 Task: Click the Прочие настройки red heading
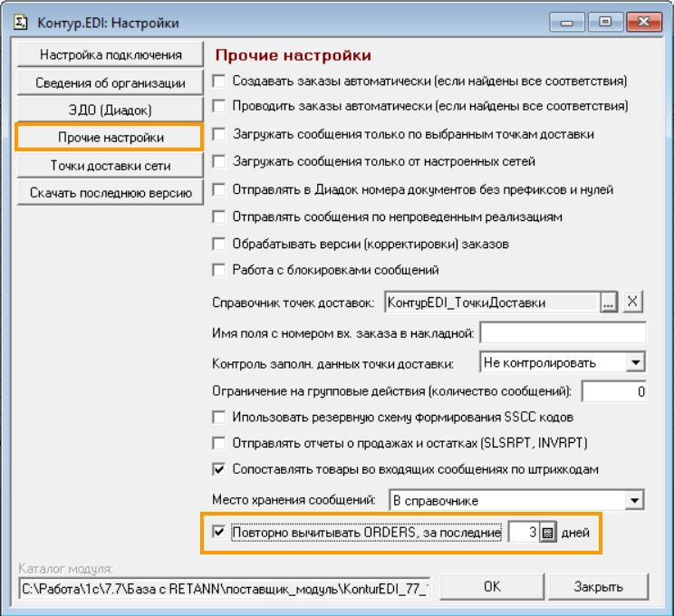click(294, 55)
